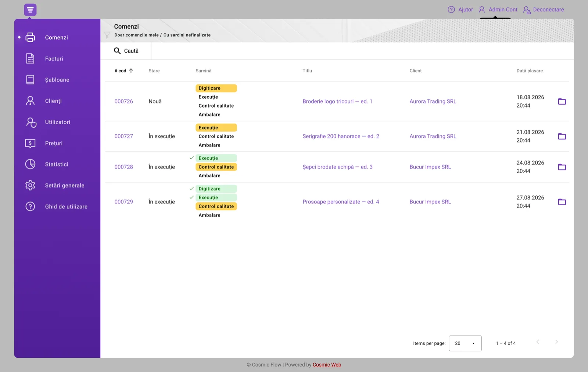The width and height of the screenshot is (588, 372).
Task: Open the Statistici pie chart icon
Action: click(30, 164)
